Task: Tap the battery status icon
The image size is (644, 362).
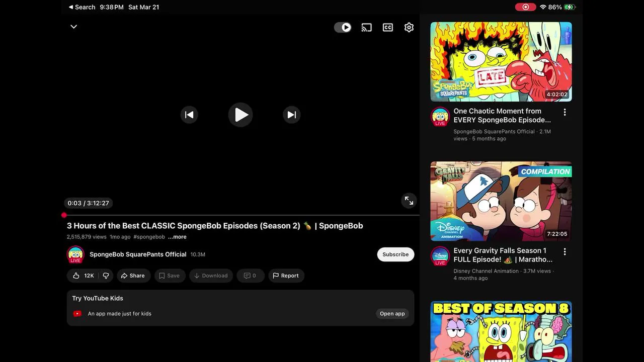Action: [x=570, y=7]
